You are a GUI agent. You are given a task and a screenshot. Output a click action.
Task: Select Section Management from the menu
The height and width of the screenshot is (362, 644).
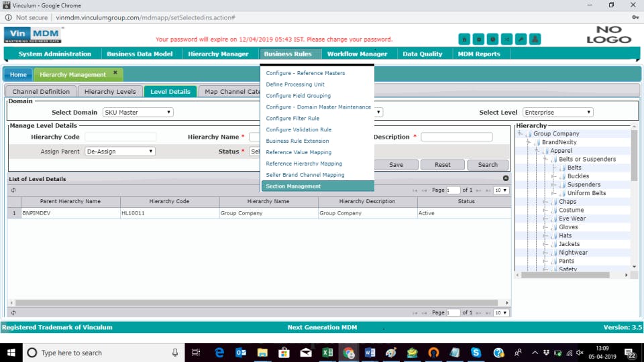click(x=317, y=186)
